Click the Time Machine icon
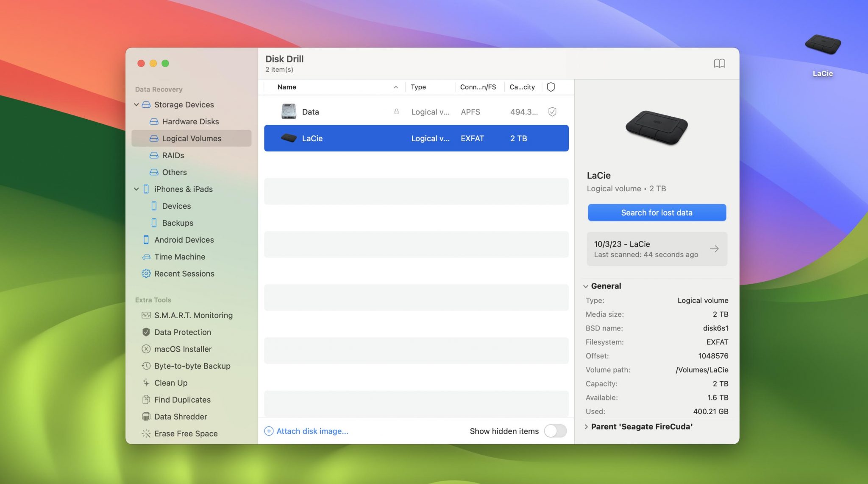Viewport: 868px width, 484px height. tap(146, 257)
